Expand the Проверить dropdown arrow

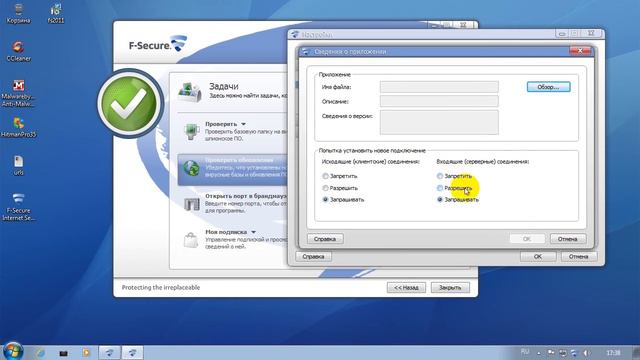pos(243,124)
